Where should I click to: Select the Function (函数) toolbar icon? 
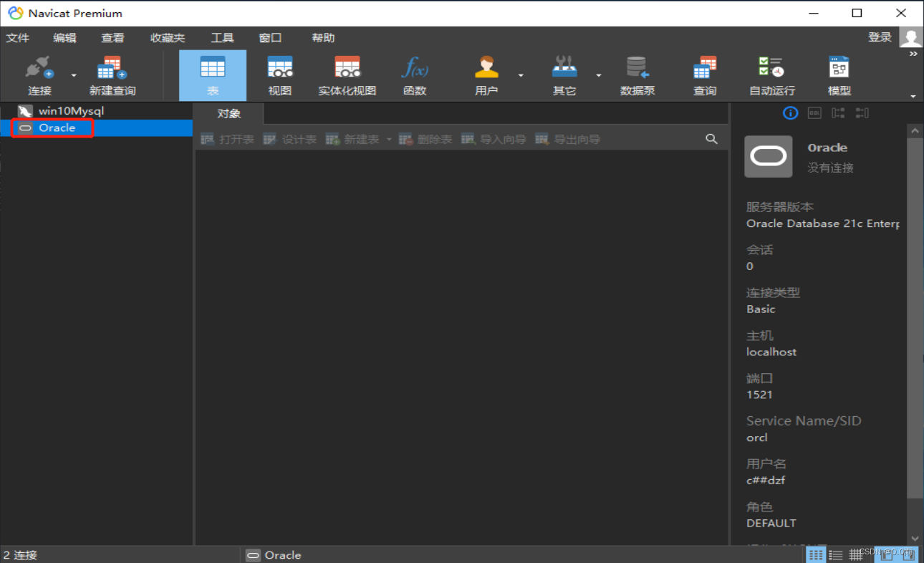click(x=415, y=75)
